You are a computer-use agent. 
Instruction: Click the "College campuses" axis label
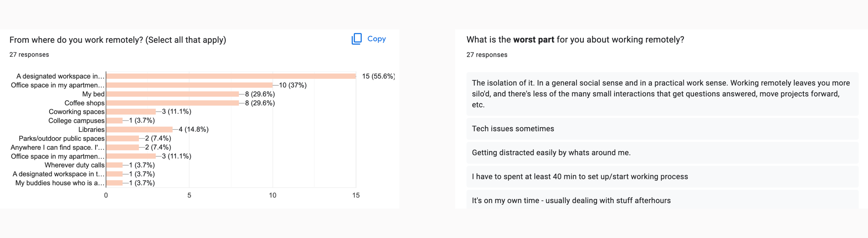pyautogui.click(x=76, y=121)
